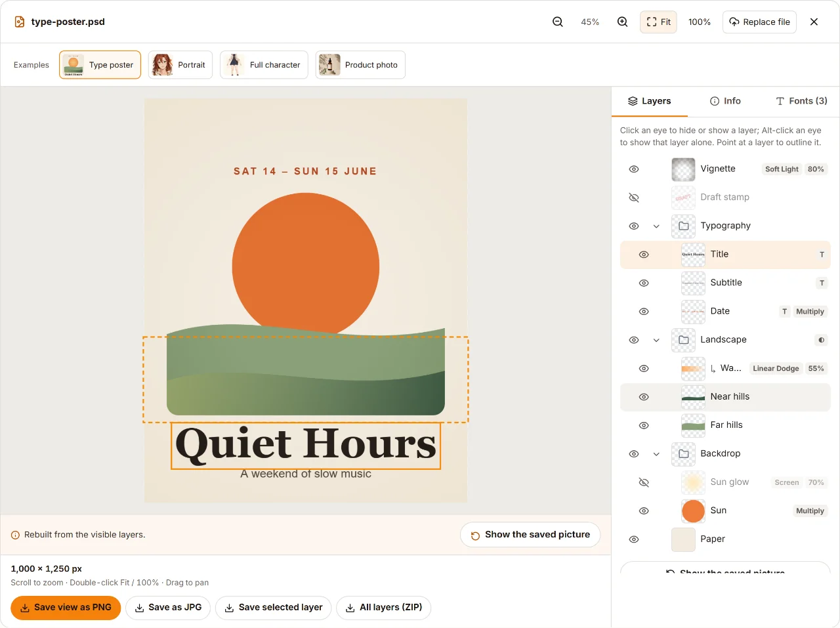Click the Landscape group folder icon
This screenshot has width=840, height=628.
(x=683, y=340)
